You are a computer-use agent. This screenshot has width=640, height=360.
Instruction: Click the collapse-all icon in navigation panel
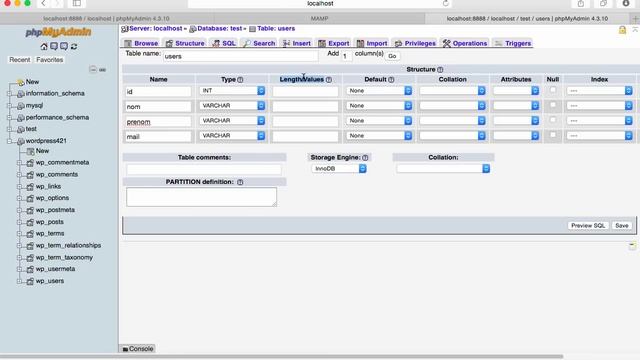tap(93, 69)
